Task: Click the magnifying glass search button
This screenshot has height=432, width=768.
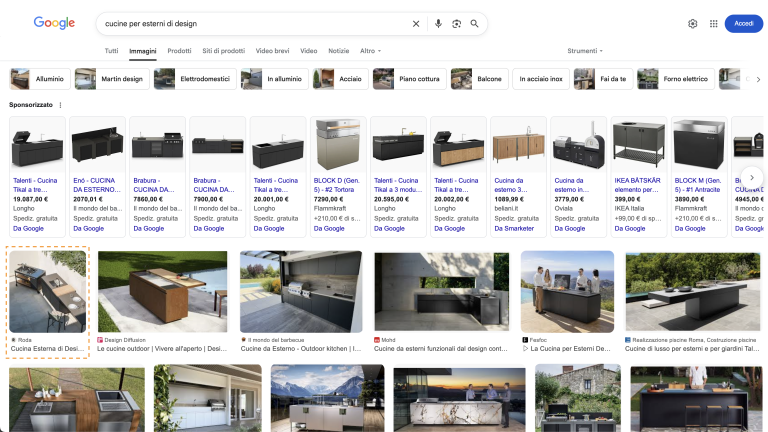Action: [474, 24]
